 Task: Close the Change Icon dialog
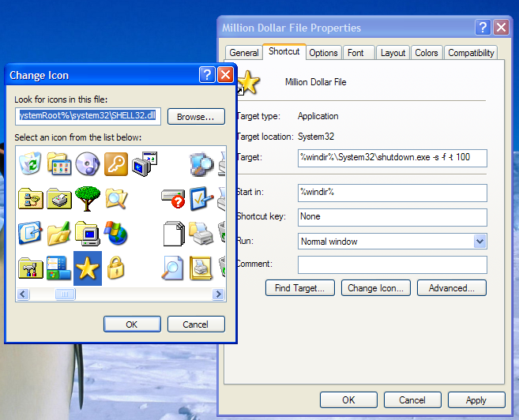(226, 74)
